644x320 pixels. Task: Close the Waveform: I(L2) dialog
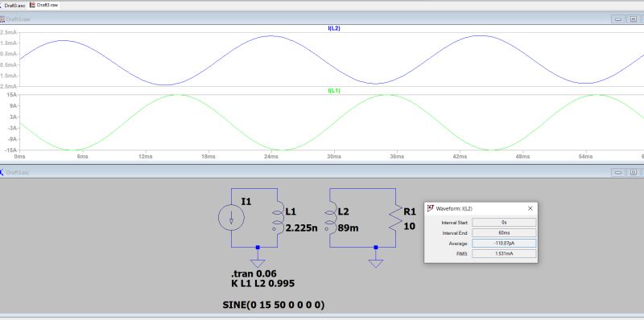pos(530,208)
